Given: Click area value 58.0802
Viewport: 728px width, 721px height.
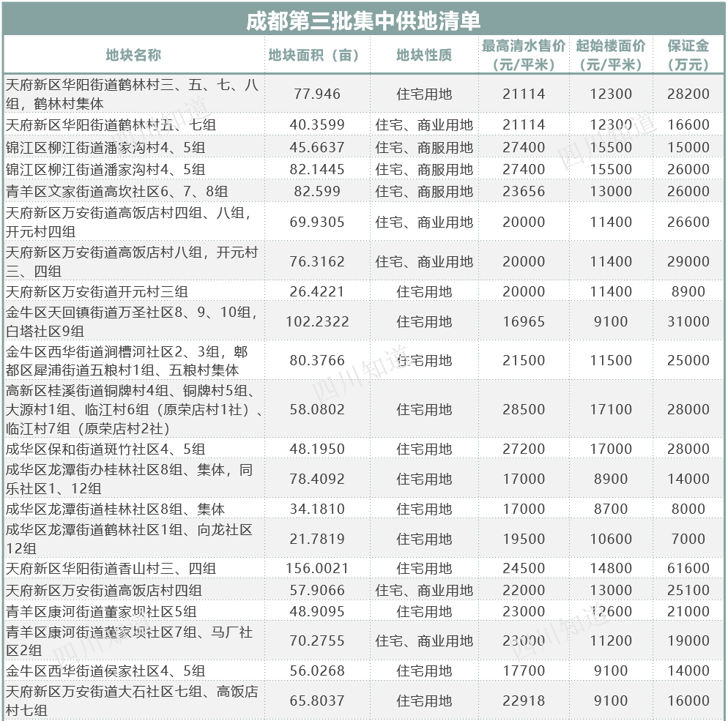Looking at the screenshot, I should tap(317, 409).
